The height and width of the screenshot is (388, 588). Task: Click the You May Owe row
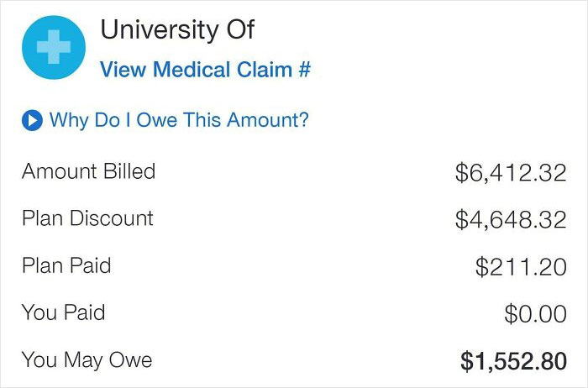pyautogui.click(x=294, y=361)
